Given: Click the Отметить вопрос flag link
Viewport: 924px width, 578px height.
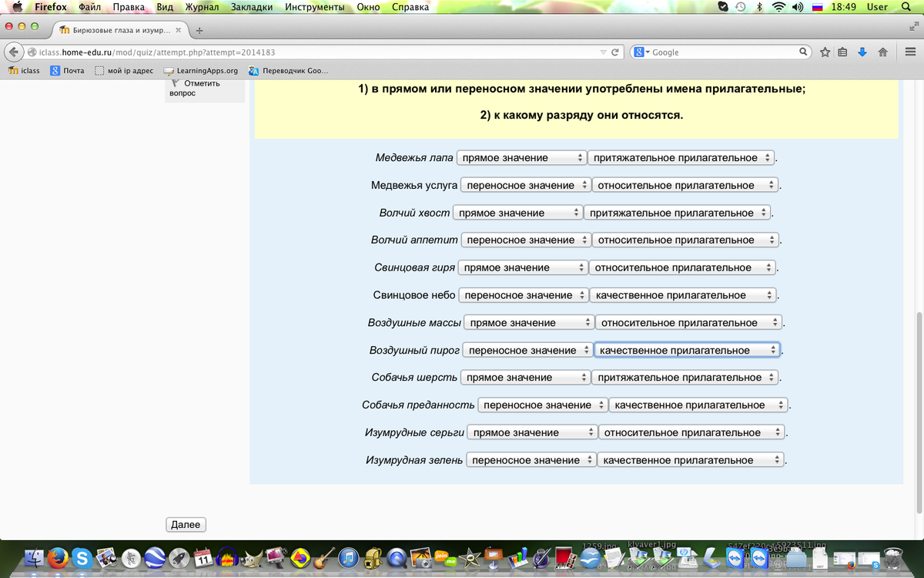Looking at the screenshot, I should [195, 88].
